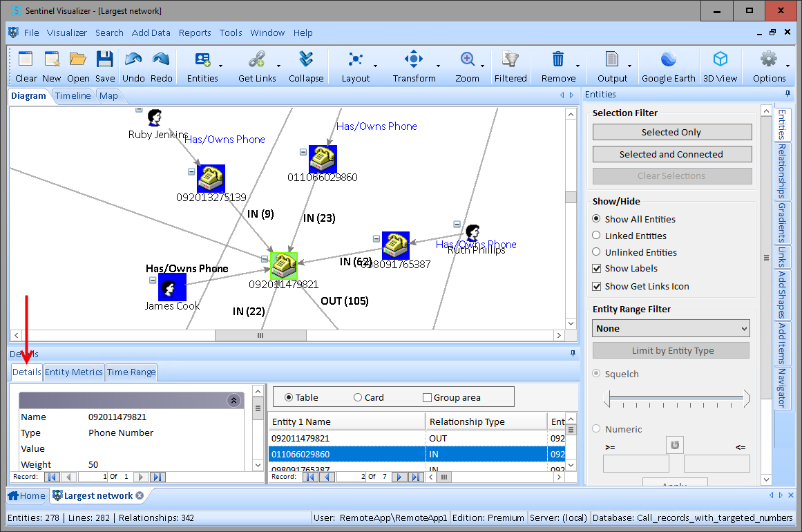The image size is (802, 532).
Task: Open the Reports menu
Action: 195,32
